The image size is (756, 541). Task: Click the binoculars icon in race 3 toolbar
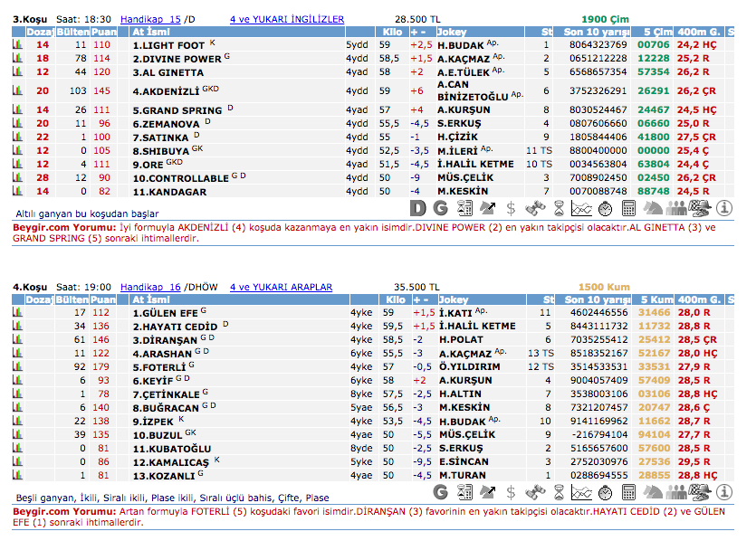point(535,209)
